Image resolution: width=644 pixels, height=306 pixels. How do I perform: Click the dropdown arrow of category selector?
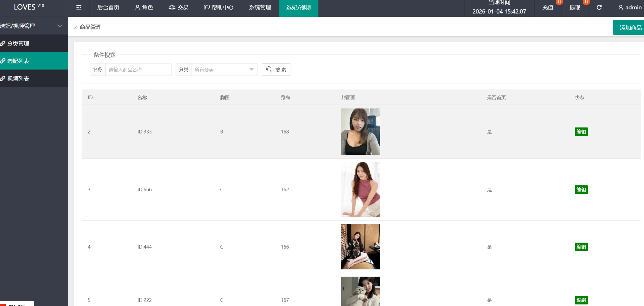click(x=251, y=70)
